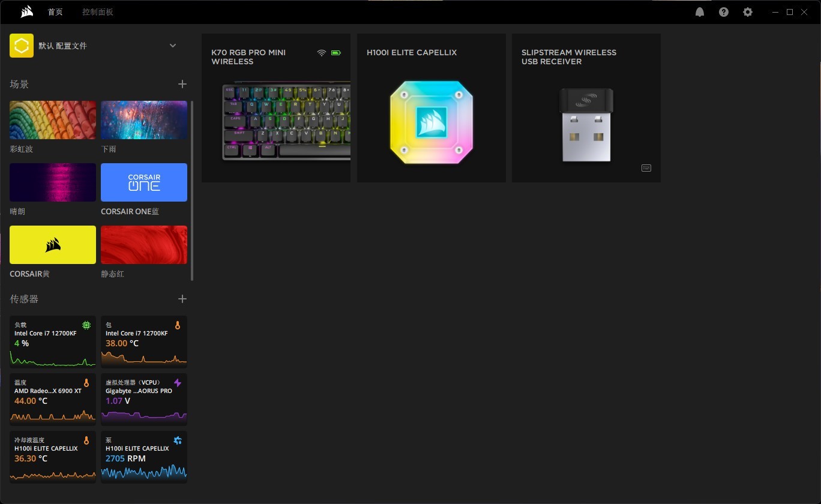The height and width of the screenshot is (504, 821).
Task: Open the Gigabyte VCPU voltage sensor tile
Action: [x=144, y=399]
